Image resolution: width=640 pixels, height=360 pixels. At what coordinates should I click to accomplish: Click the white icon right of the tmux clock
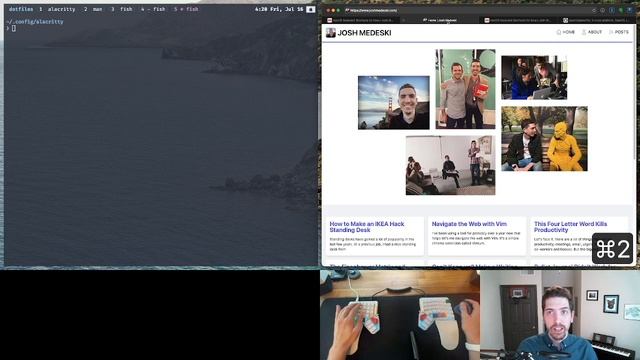click(311, 9)
